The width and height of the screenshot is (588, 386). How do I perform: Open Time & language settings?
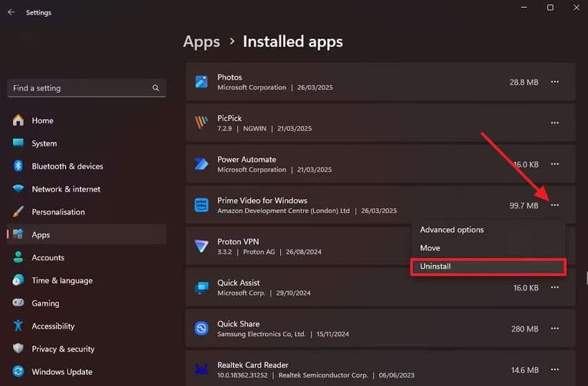pyautogui.click(x=86, y=281)
